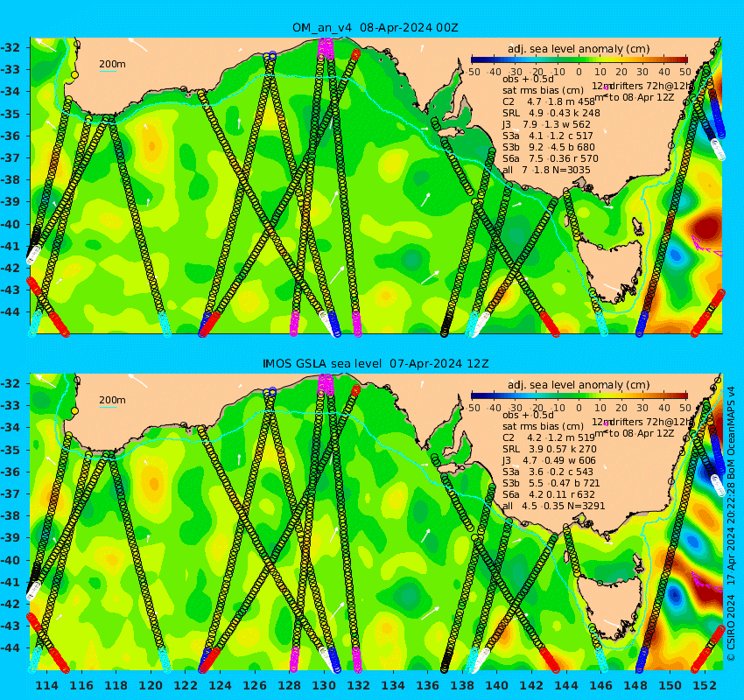Click the bottom map's sea level anomaly color bar
The height and width of the screenshot is (700, 744).
579,395
